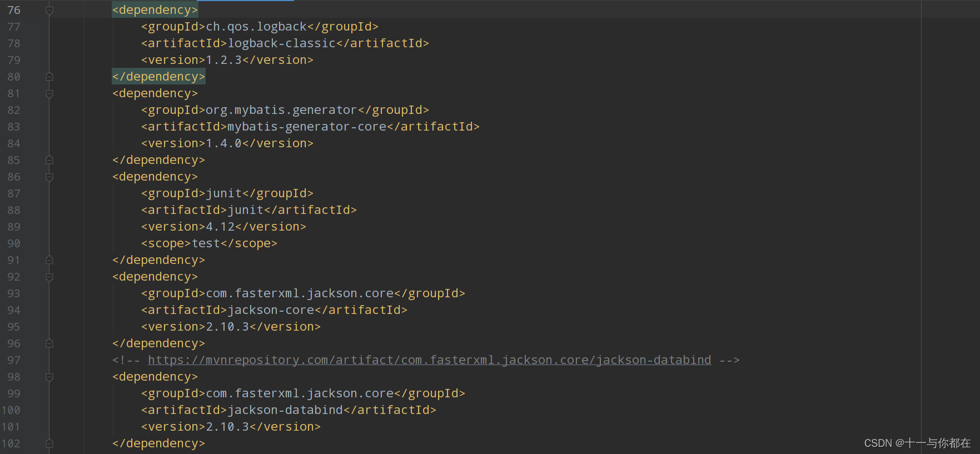Screen dimensions: 980x454
Task: Click closing dependency tag on line 102
Action: 158,443
